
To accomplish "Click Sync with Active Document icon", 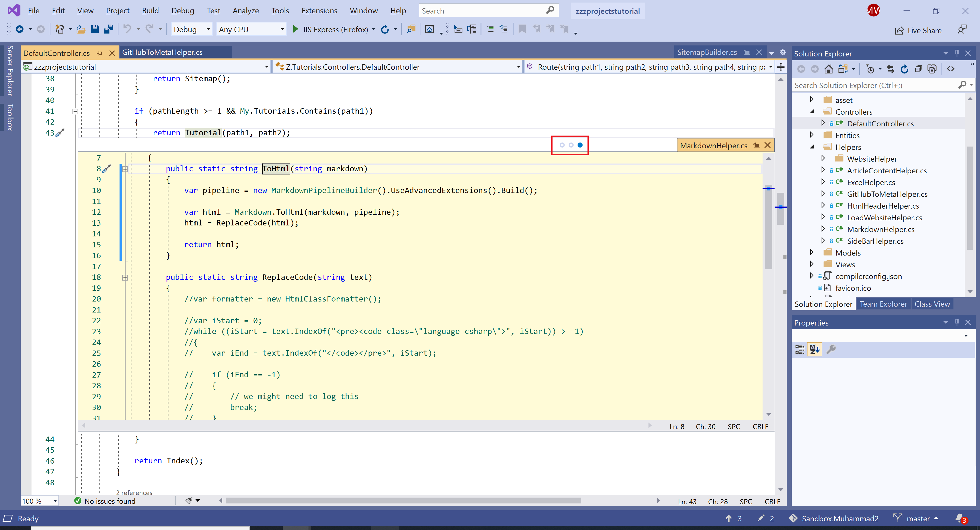I will tap(890, 69).
